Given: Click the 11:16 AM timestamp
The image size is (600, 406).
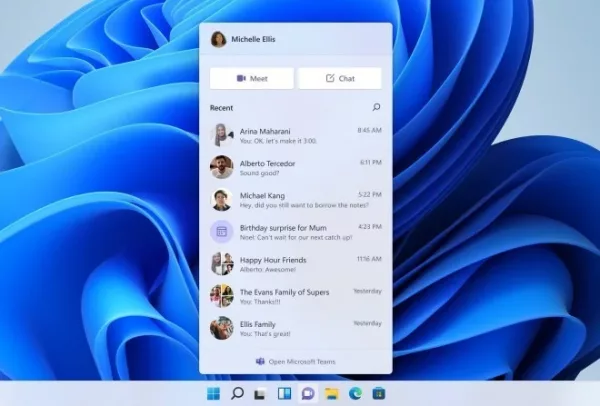Looking at the screenshot, I should 369,259.
